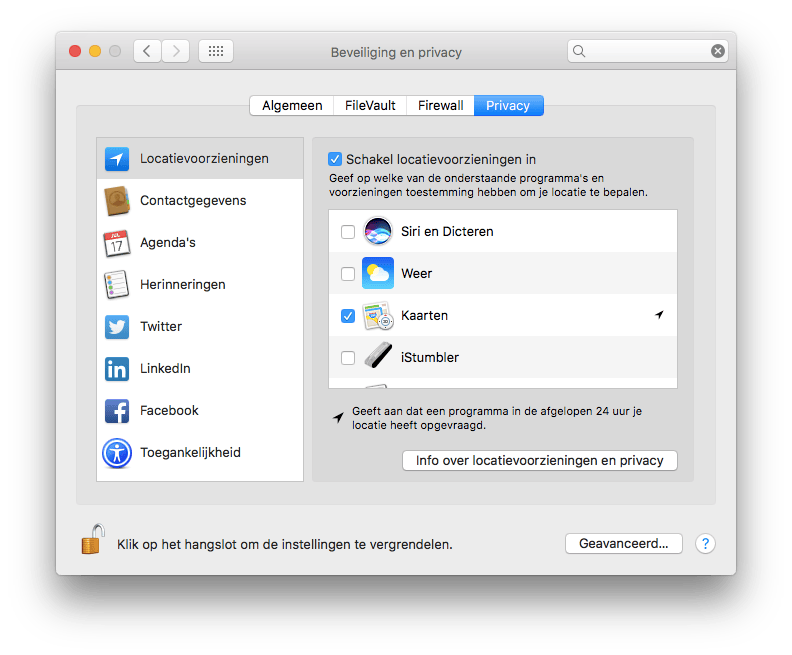Click the Siri en Dicteren app icon
The image size is (792, 655).
[378, 231]
